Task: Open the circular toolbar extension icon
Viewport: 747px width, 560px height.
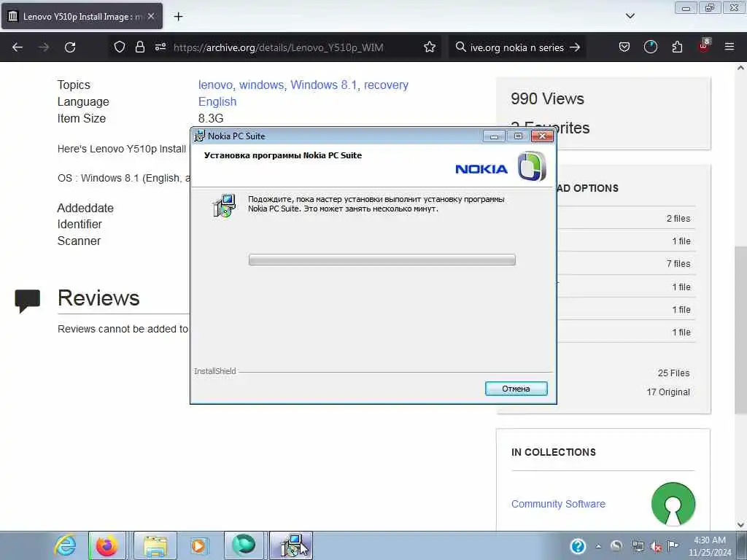Action: tap(650, 47)
